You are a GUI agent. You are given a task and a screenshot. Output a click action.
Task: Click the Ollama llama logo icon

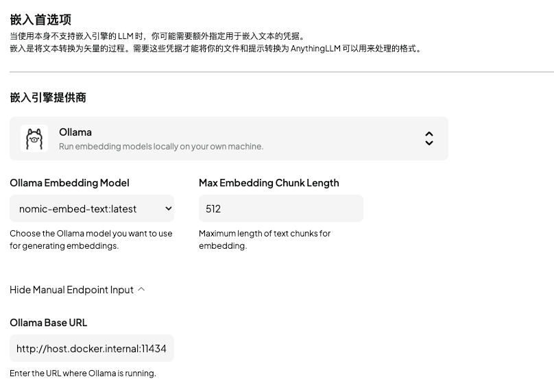click(34, 138)
